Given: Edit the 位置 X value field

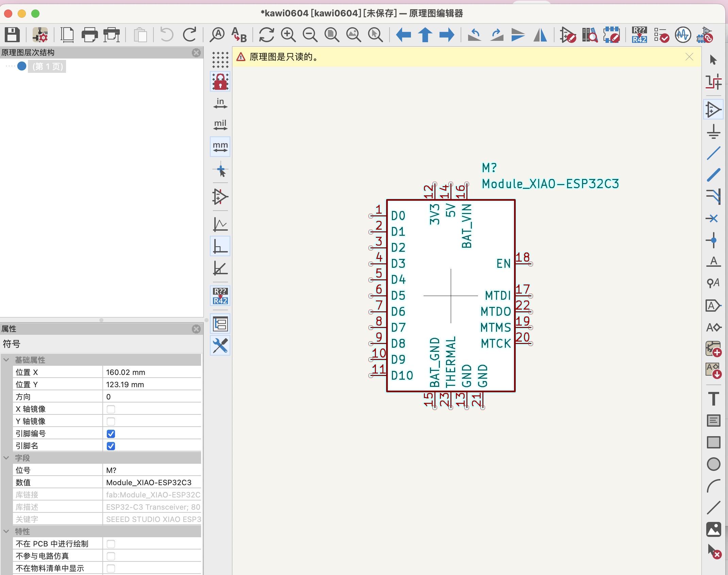Looking at the screenshot, I should click(152, 372).
